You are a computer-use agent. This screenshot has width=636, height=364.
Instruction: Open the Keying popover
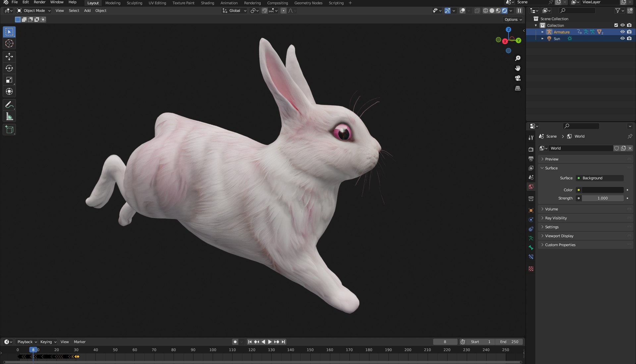[x=48, y=342]
